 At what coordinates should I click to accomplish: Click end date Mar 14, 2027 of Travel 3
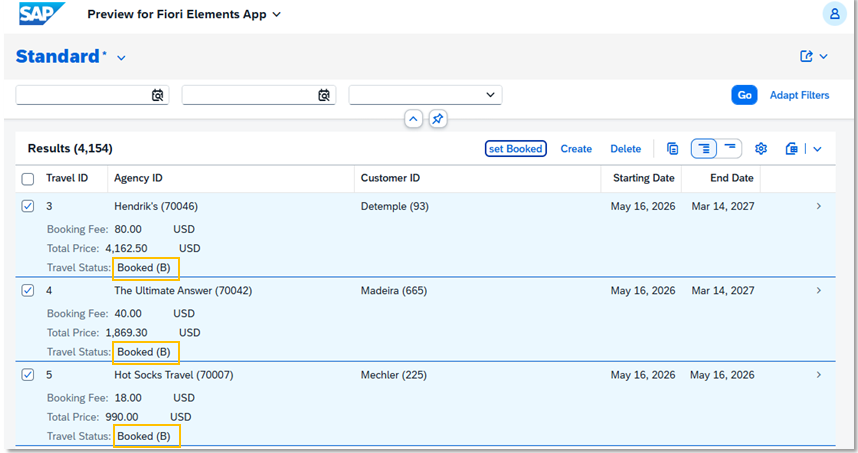tap(723, 206)
